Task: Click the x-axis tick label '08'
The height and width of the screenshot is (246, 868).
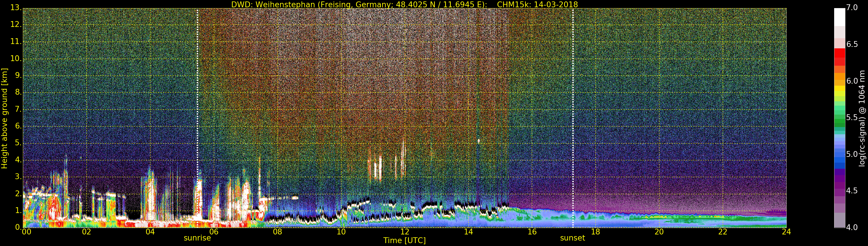Action: pyautogui.click(x=277, y=232)
